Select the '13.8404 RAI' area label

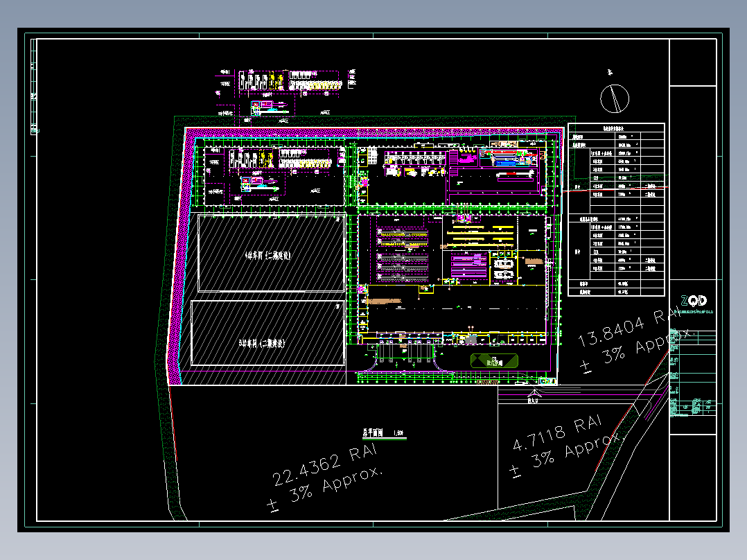click(x=629, y=328)
